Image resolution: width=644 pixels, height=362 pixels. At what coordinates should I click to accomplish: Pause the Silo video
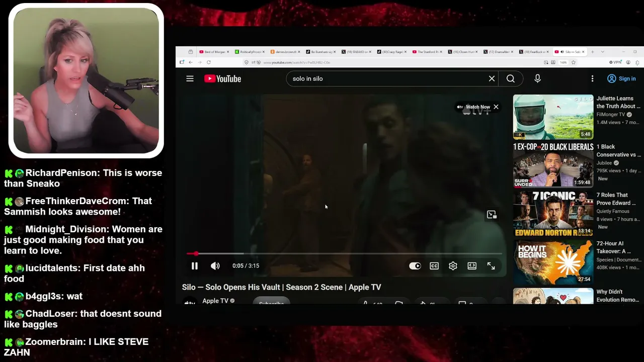(195, 266)
